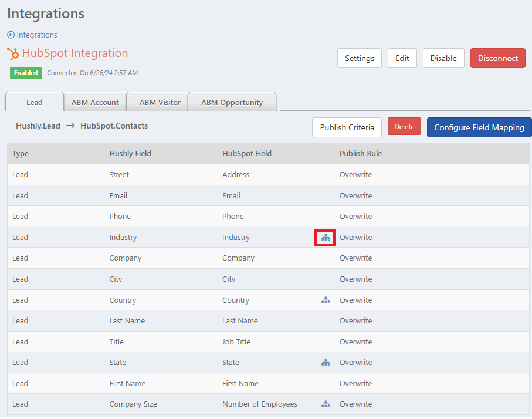The width and height of the screenshot is (532, 419).
Task: Click Overwrite in the Street row
Action: (355, 174)
